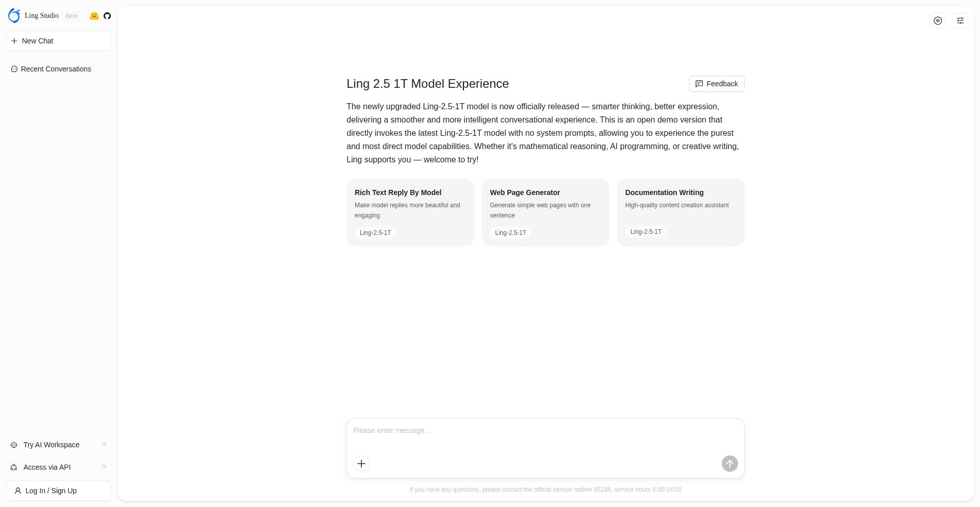Expand Recent Conversations section
Viewport: 980px width, 507px height.
[x=56, y=69]
